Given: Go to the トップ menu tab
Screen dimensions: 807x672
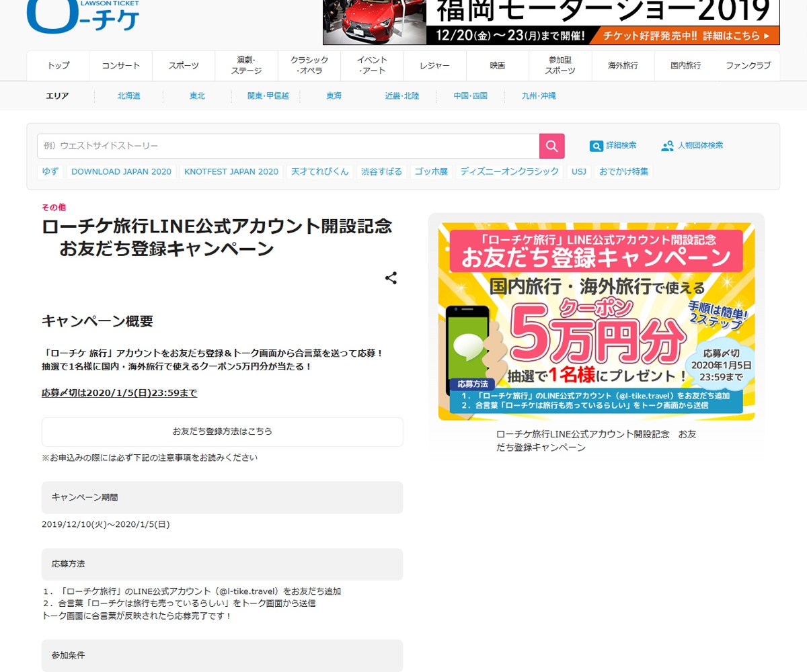Looking at the screenshot, I should coord(59,66).
